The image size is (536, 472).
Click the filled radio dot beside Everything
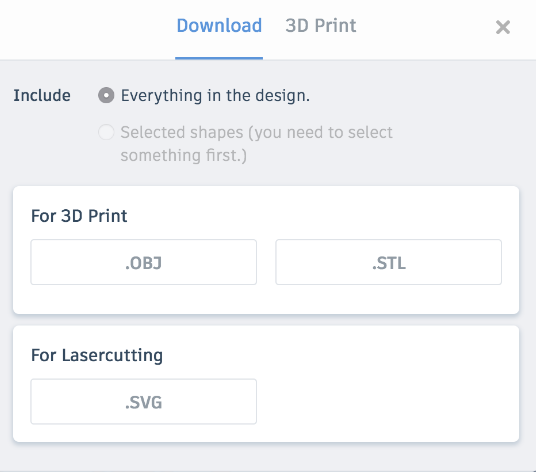pyautogui.click(x=106, y=95)
